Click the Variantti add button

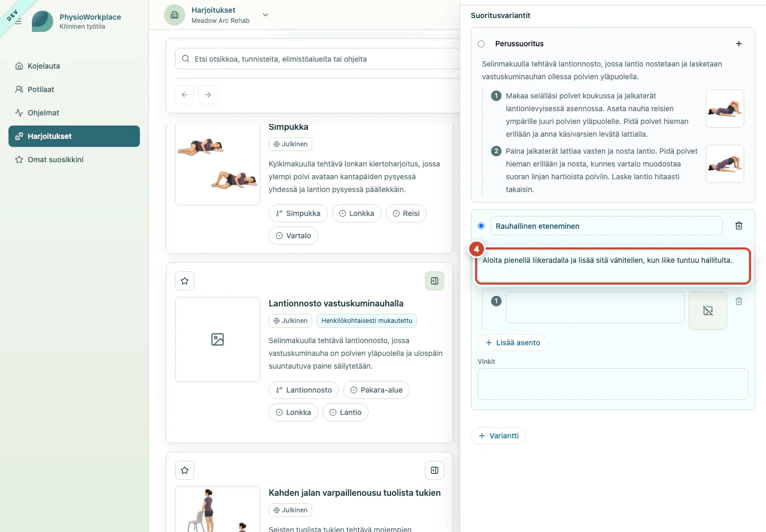tap(498, 436)
